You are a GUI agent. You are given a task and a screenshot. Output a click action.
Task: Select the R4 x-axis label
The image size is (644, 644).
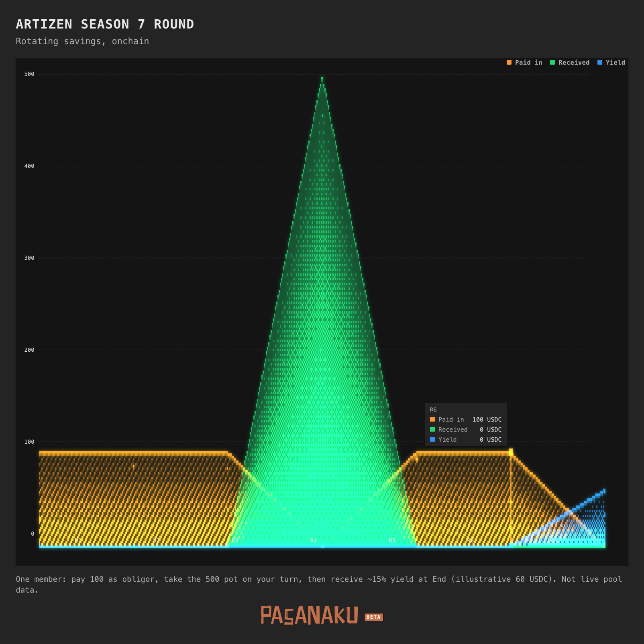314,541
